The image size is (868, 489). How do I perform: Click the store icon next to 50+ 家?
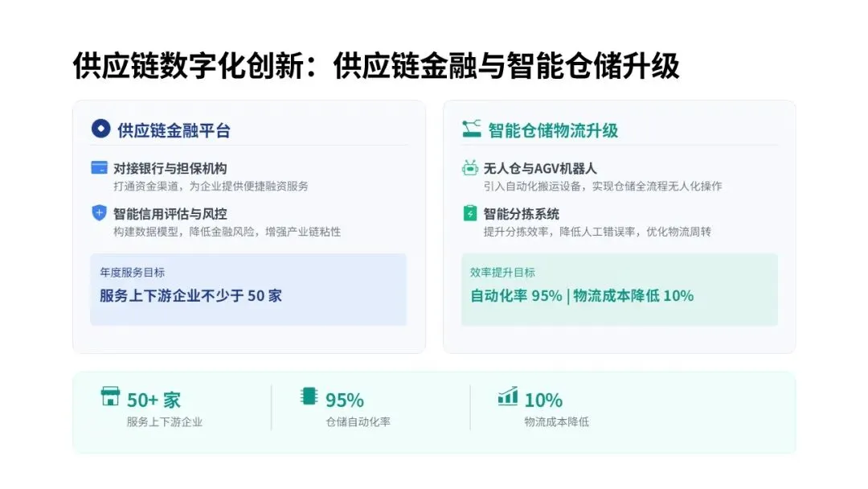[x=110, y=397]
